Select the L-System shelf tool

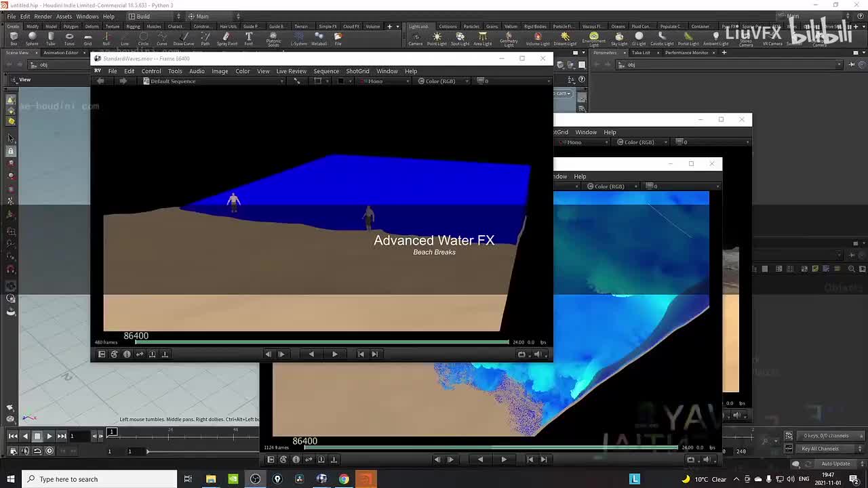tap(298, 39)
